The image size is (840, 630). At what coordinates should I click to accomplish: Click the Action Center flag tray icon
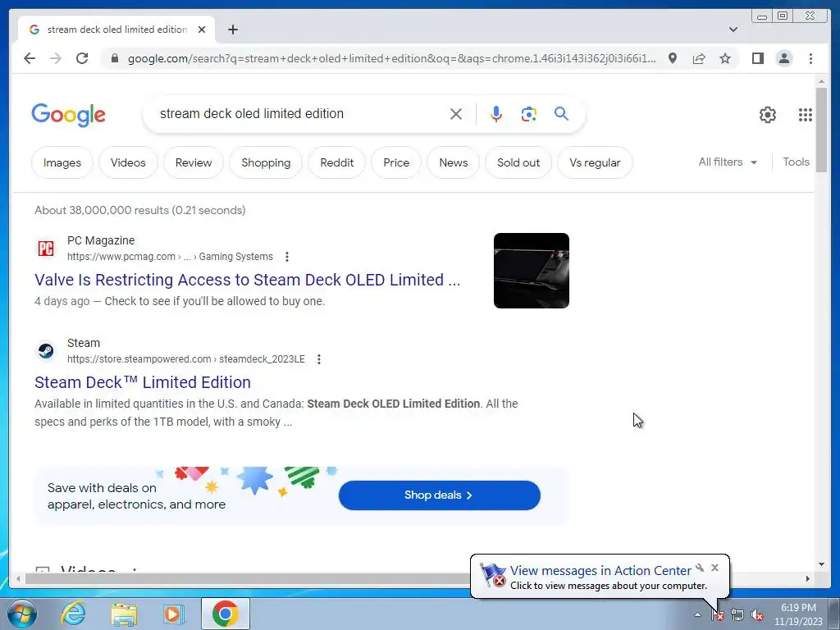(x=717, y=615)
